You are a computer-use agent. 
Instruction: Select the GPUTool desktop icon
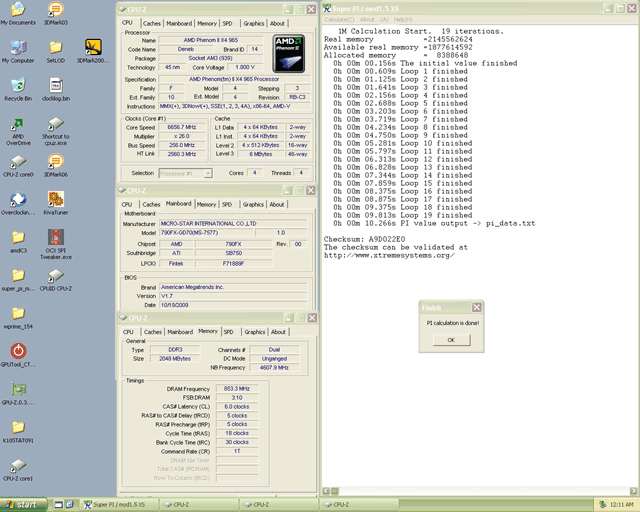coord(18,351)
